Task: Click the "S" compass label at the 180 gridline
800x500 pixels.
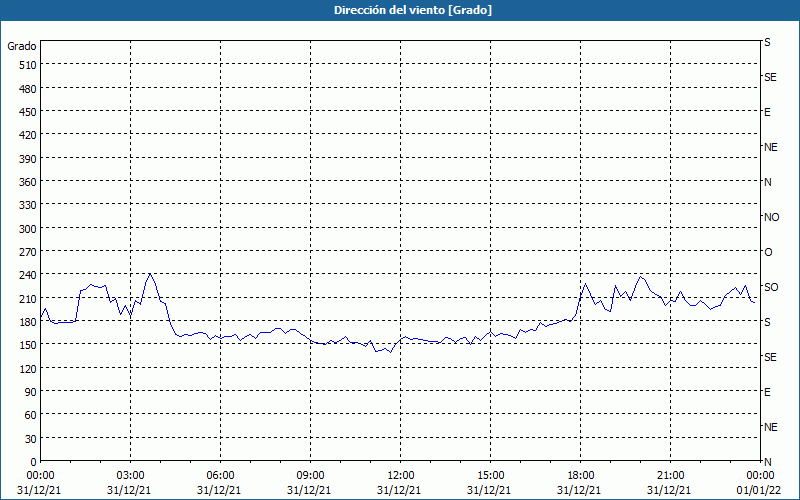Action: click(x=767, y=322)
